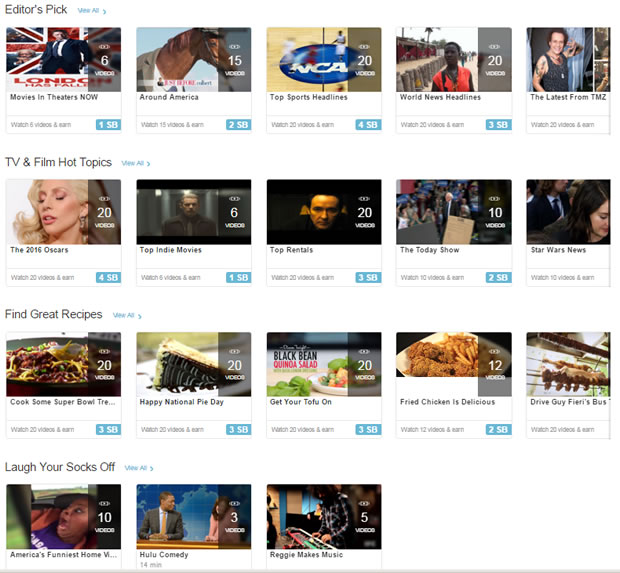Click the Movies In Theaters NOW title
Image resolution: width=620 pixels, height=573 pixels.
pos(54,97)
